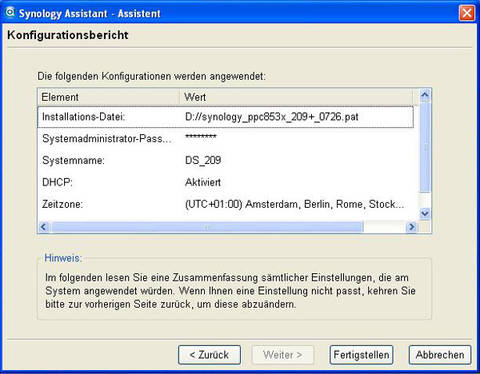The image size is (480, 374).
Task: Click the vertical scrollbar down arrow
Action: click(x=425, y=213)
